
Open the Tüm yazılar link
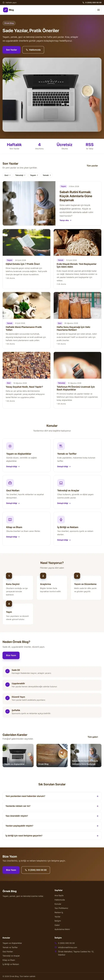(92, 166)
